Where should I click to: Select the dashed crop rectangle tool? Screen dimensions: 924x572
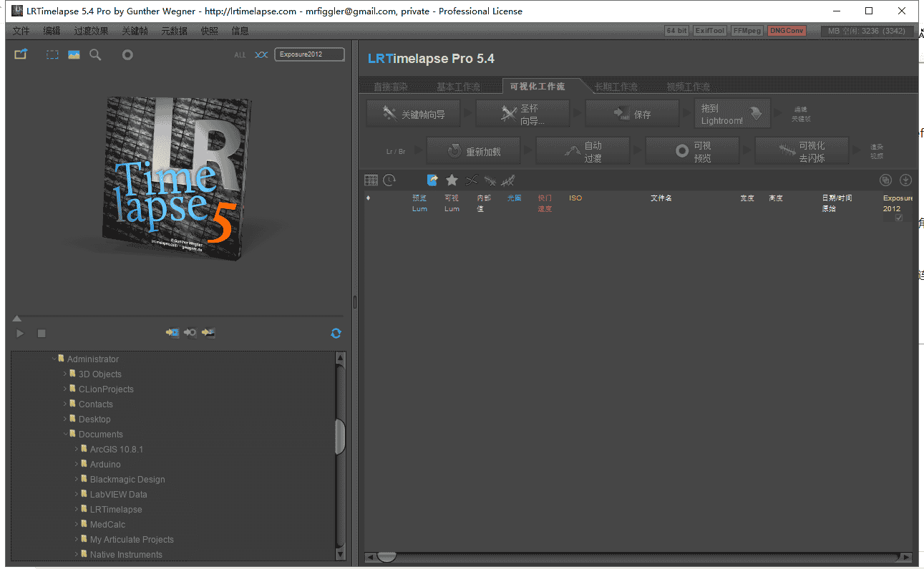[x=52, y=54]
